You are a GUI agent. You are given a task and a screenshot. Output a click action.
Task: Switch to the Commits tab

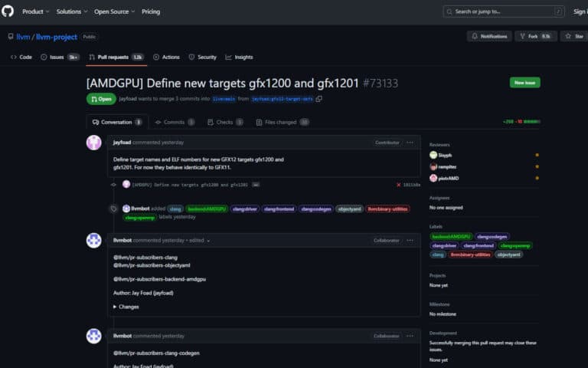[x=175, y=122]
